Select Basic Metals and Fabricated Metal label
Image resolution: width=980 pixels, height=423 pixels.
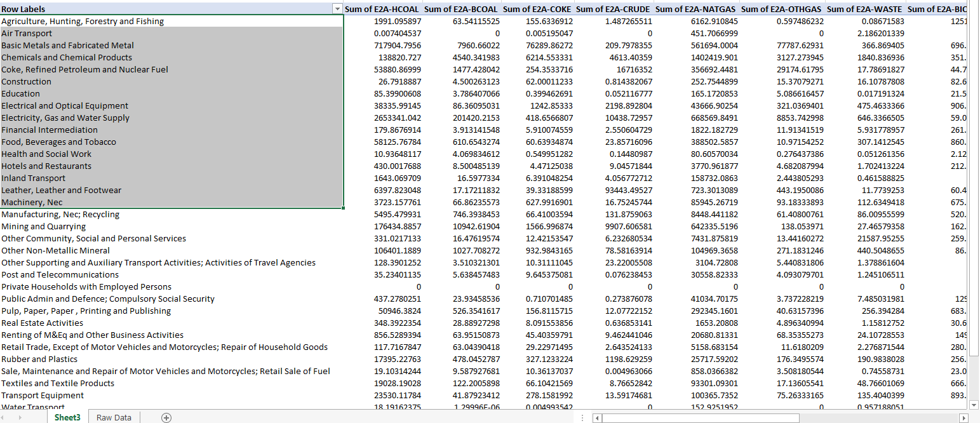click(67, 46)
